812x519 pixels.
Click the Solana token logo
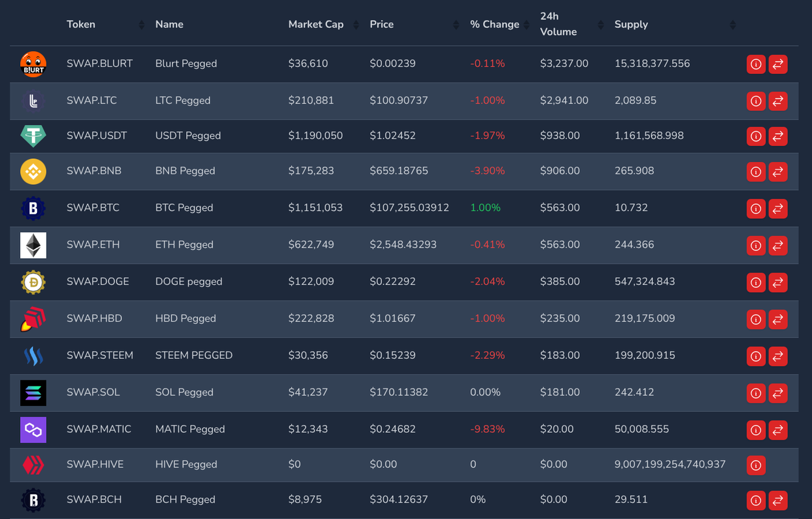click(33, 392)
